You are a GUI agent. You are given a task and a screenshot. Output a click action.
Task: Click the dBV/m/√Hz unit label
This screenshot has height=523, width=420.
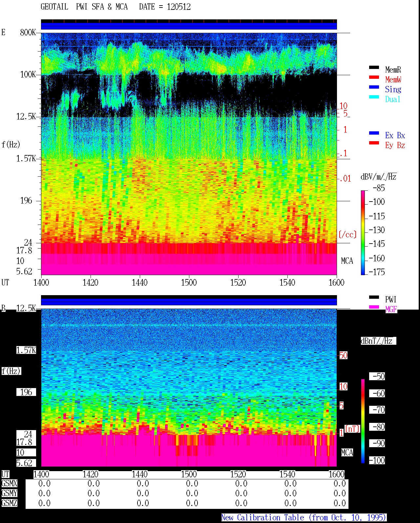(x=378, y=177)
